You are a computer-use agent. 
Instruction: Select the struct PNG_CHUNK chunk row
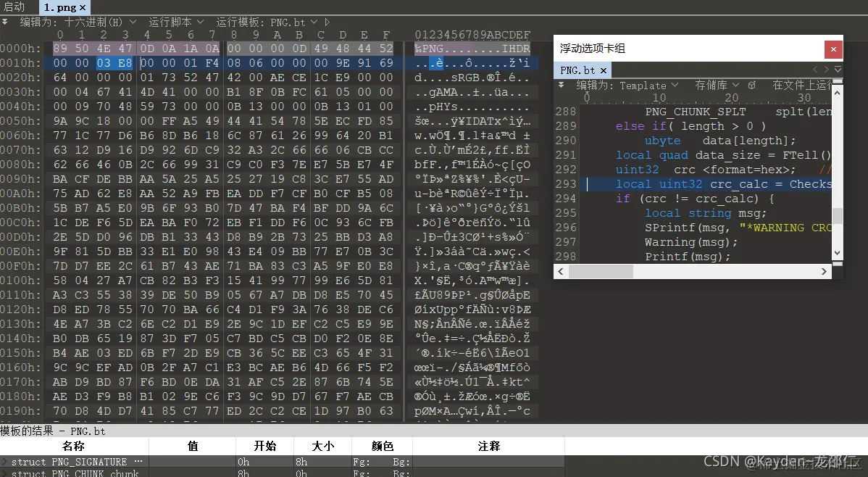[x=283, y=473]
